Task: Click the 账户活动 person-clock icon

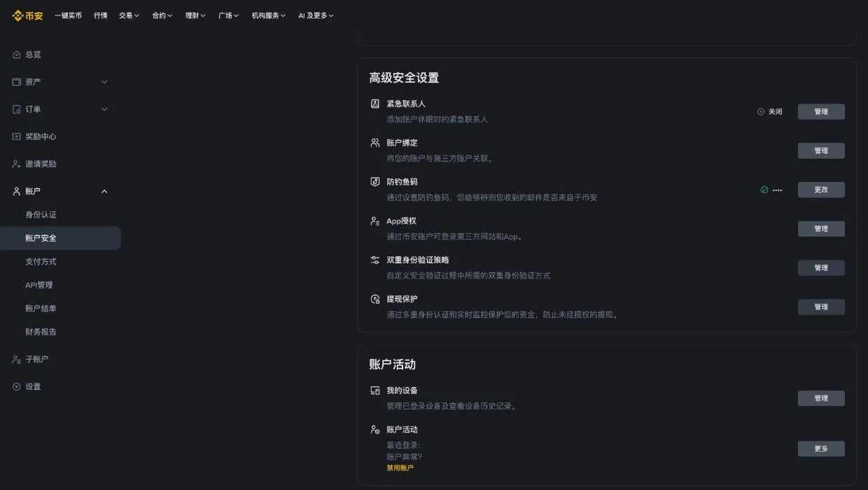Action: 375,430
